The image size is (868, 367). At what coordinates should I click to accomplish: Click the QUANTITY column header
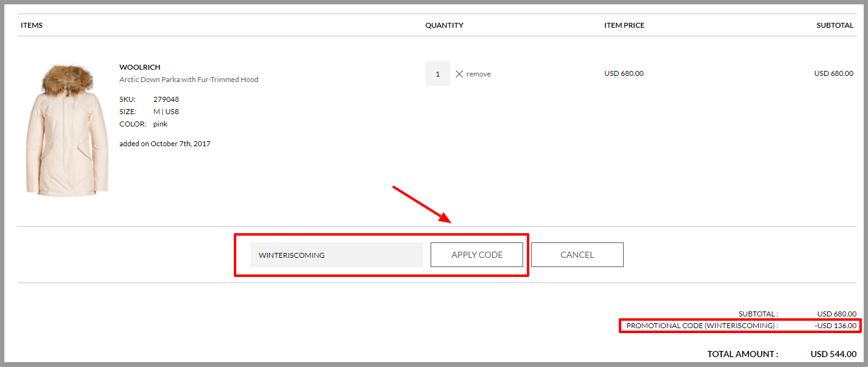(x=444, y=25)
